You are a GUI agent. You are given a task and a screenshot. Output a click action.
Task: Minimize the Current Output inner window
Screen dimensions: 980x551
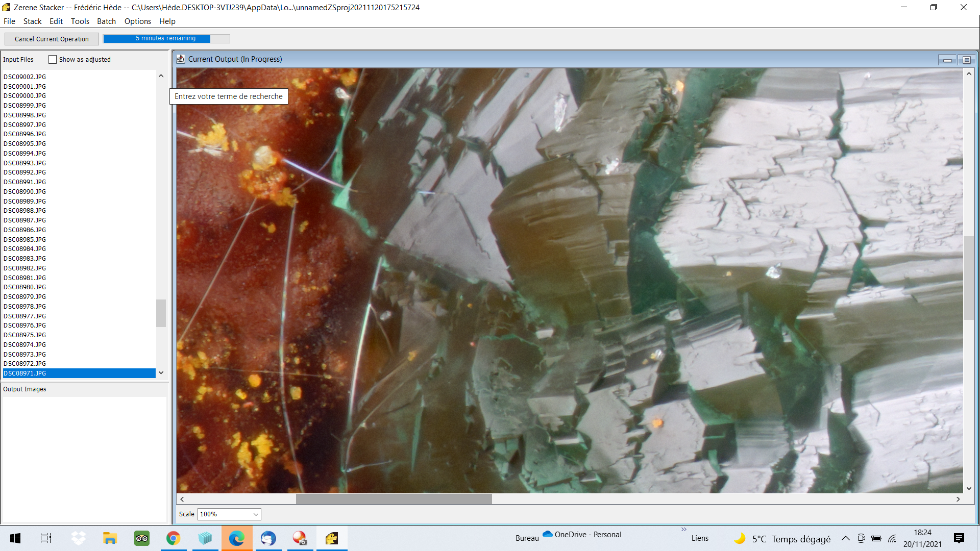click(x=947, y=60)
